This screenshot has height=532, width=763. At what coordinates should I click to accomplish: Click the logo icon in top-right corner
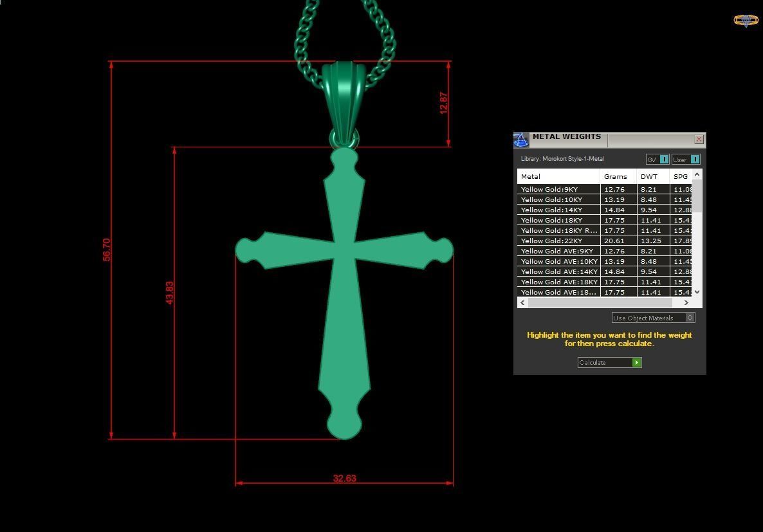[x=746, y=20]
